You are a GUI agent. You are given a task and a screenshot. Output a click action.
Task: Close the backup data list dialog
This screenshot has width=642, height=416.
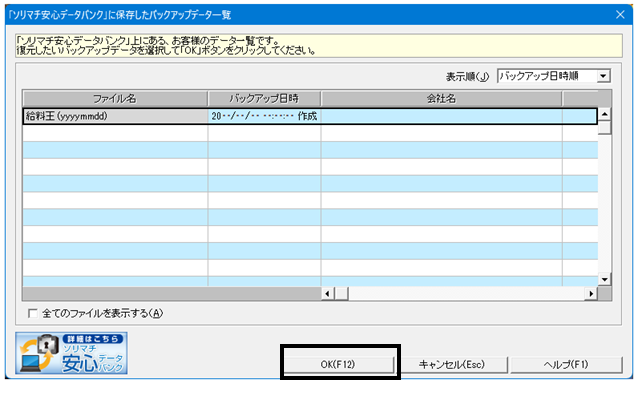point(620,15)
